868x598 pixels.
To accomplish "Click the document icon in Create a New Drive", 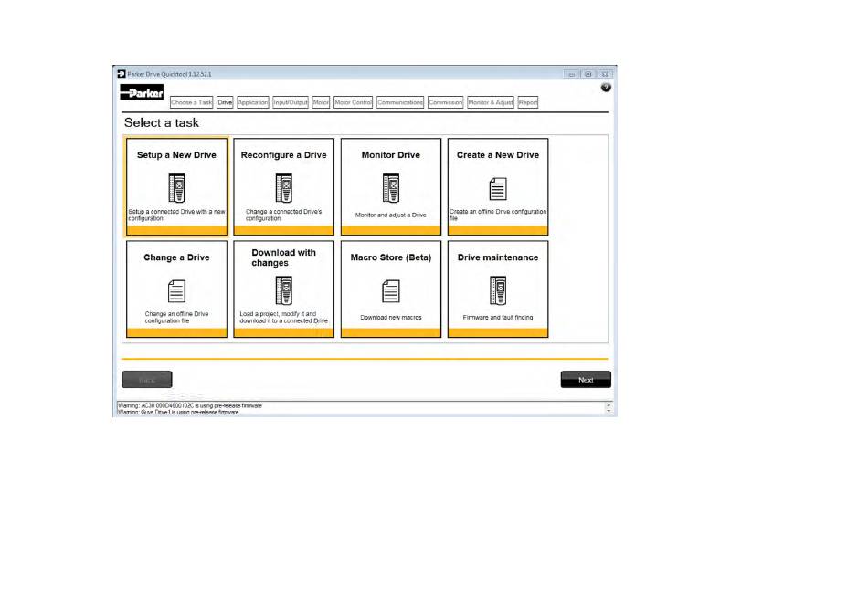I will click(498, 189).
